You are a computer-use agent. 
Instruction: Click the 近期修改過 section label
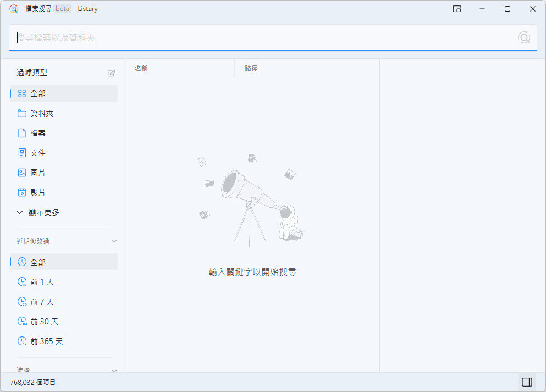pyautogui.click(x=33, y=241)
